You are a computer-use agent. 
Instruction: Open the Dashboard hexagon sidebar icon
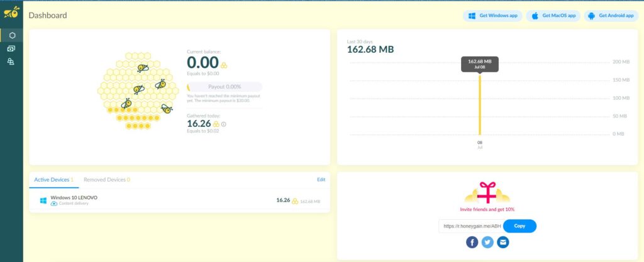(12, 35)
